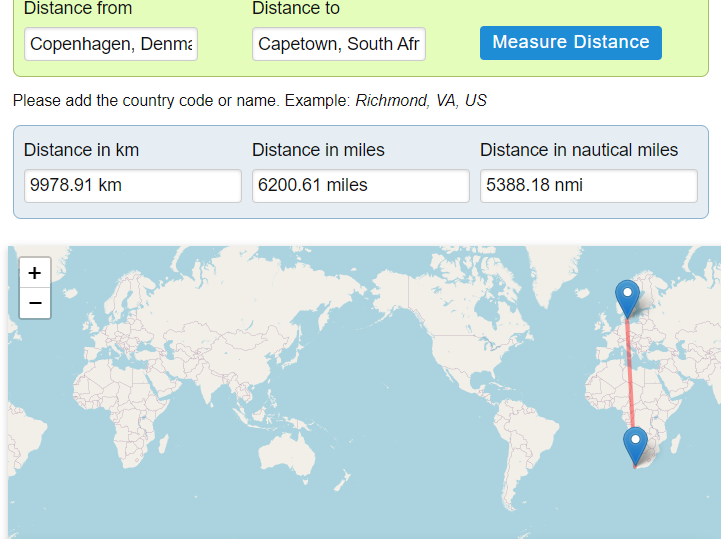Viewport: 721px width, 539px height.
Task: Click the Distance from label
Action: [78, 9]
